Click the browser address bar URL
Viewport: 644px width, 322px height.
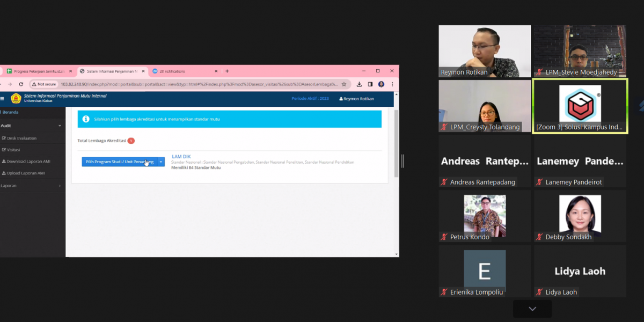point(199,84)
